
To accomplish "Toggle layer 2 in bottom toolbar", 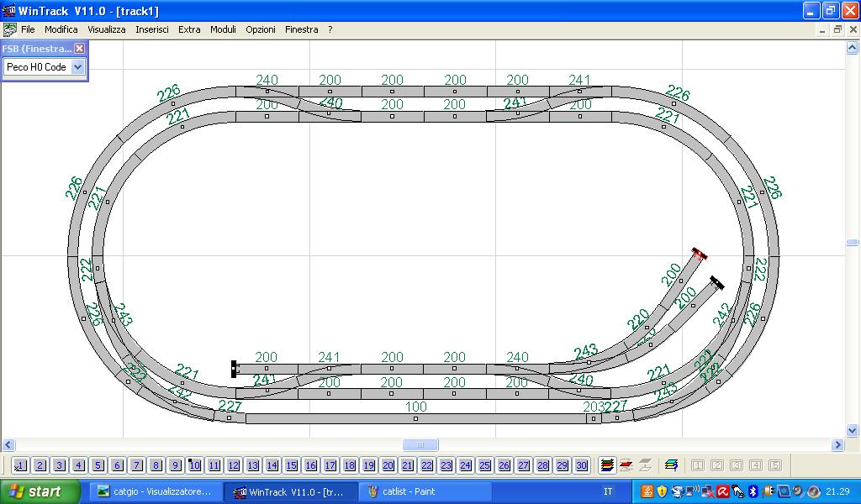I will click(x=40, y=465).
